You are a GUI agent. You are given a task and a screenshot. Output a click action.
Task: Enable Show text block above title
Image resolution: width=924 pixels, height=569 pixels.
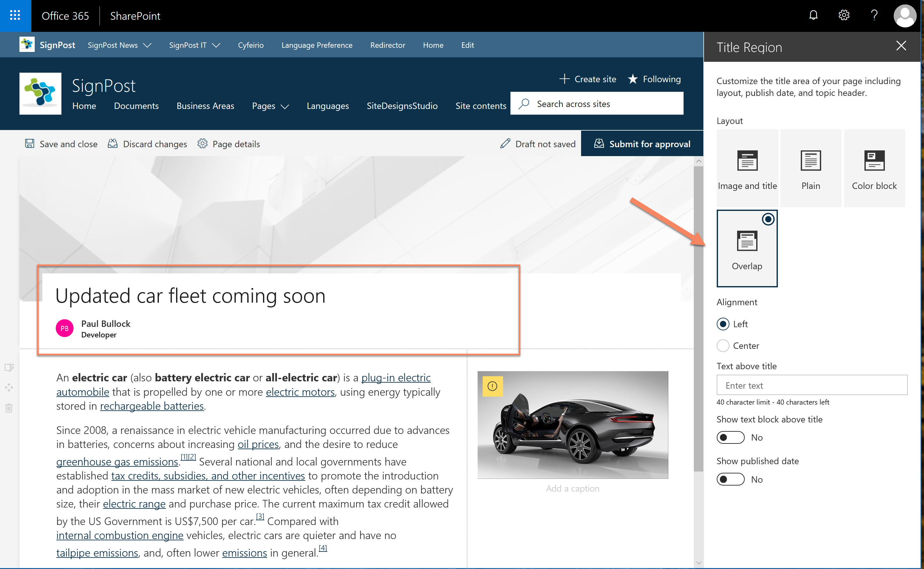[730, 437]
